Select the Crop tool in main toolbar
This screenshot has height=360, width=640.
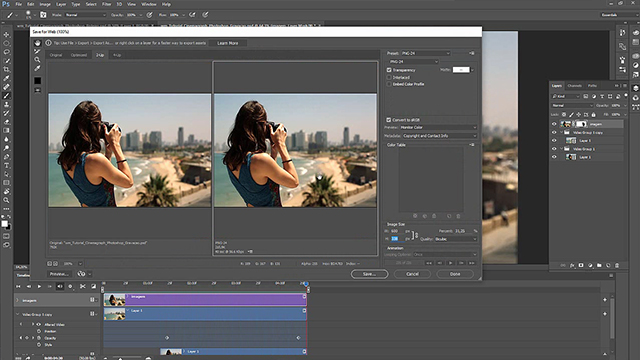(x=6, y=69)
